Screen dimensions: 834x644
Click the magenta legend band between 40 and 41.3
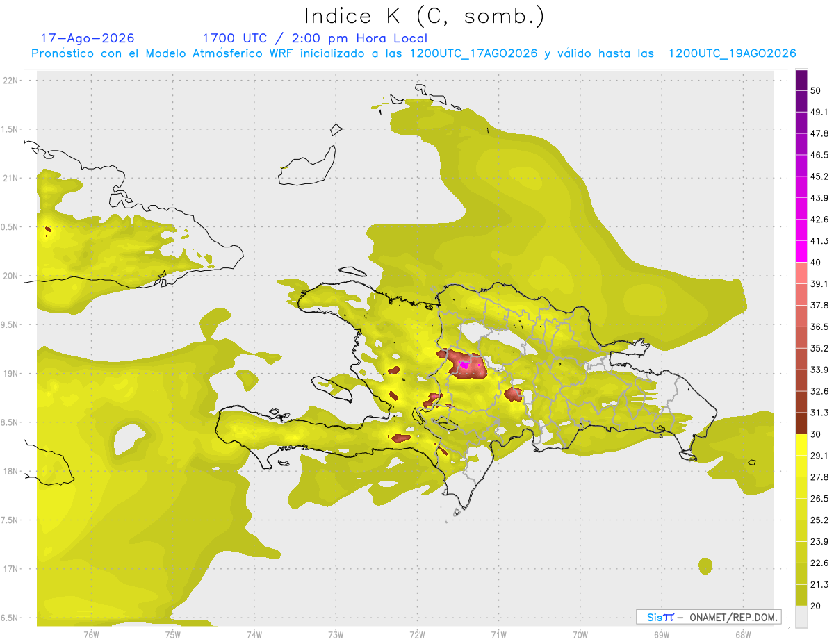point(801,251)
